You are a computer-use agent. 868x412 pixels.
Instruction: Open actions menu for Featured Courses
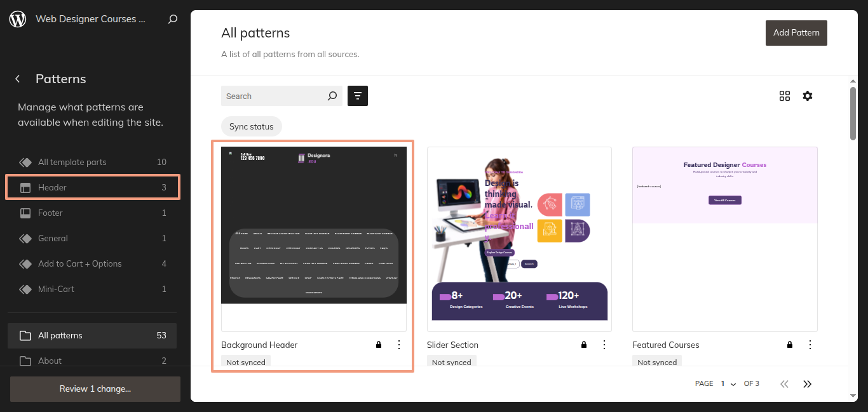pos(810,345)
